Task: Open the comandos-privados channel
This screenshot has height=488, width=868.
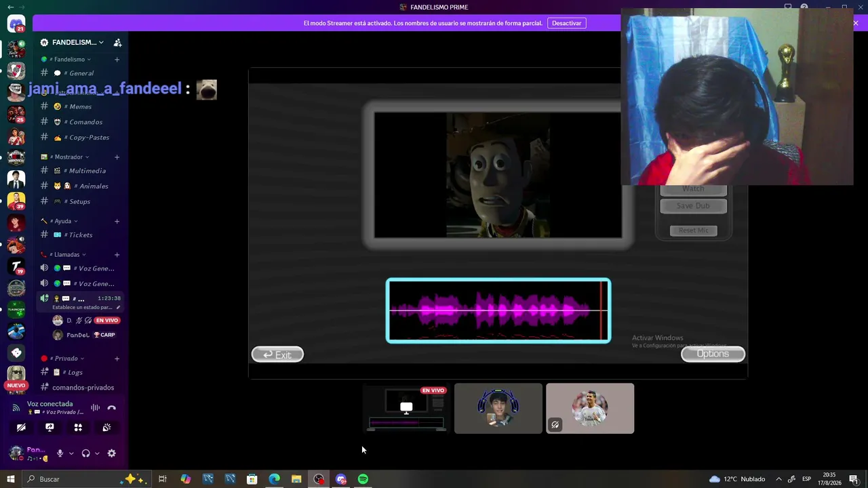Action: tap(80, 388)
